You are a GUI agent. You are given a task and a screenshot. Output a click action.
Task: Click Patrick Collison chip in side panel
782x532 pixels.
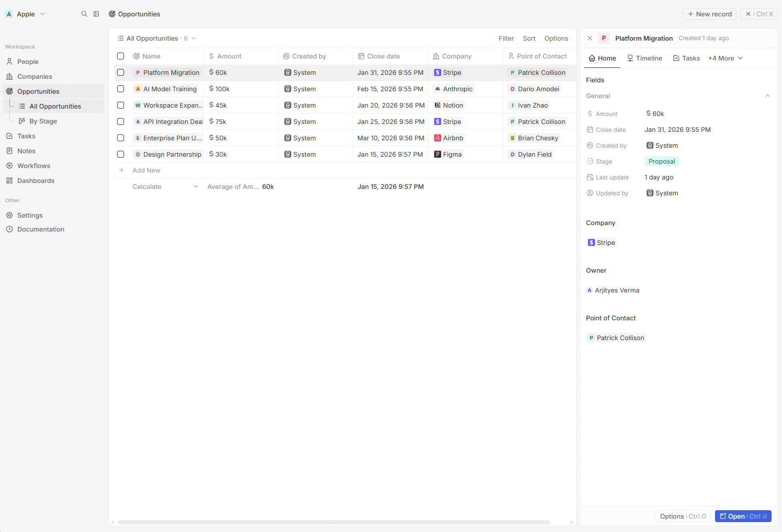point(616,338)
